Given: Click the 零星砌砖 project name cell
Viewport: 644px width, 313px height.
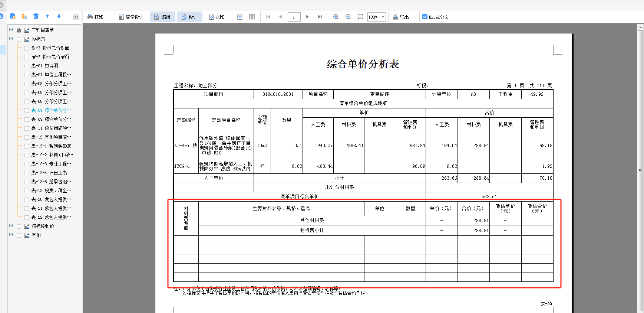Looking at the screenshot, I should click(x=379, y=94).
